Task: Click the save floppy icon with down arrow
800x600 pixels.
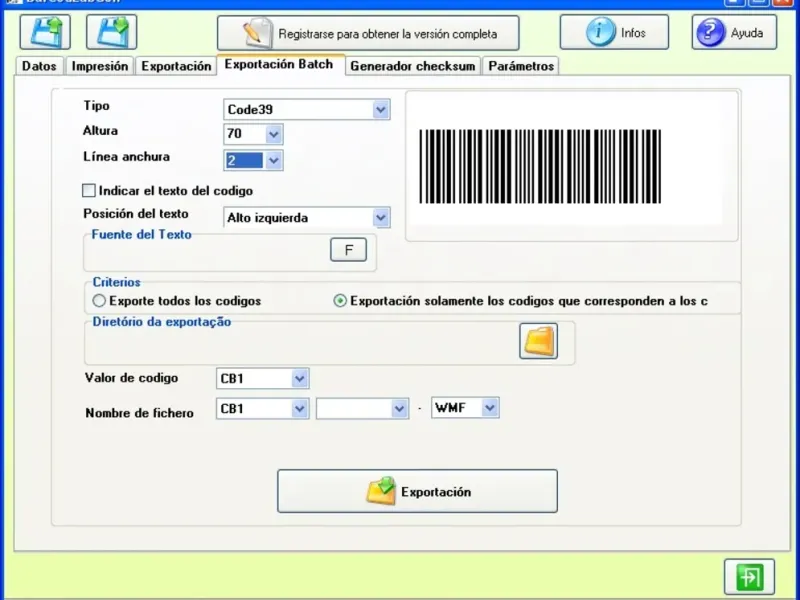Action: coord(112,32)
